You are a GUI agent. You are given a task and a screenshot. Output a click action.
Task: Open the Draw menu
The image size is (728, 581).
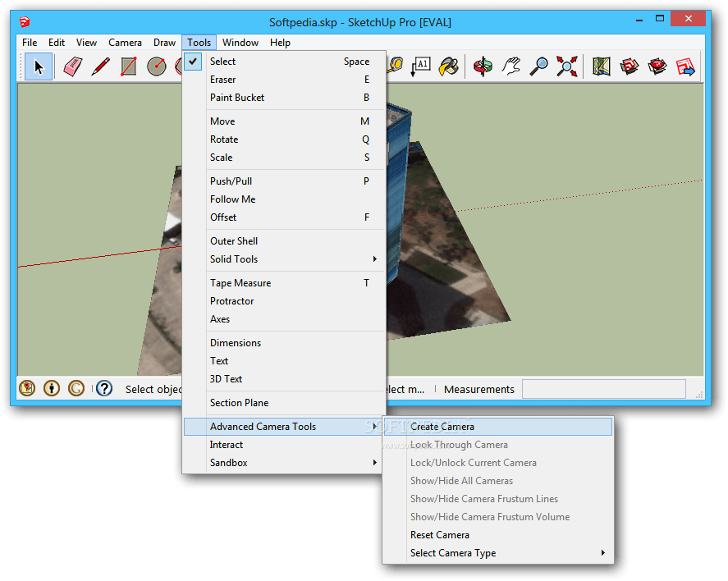click(x=164, y=42)
